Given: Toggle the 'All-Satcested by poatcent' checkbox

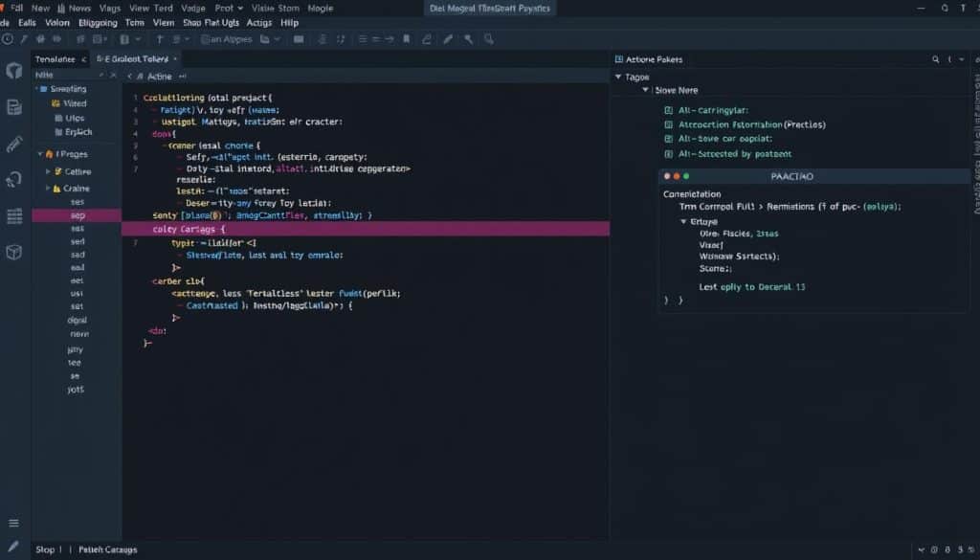Looking at the screenshot, I should 668,154.
